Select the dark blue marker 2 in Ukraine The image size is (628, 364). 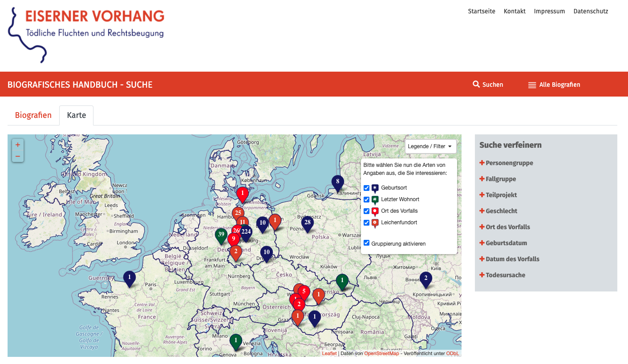pyautogui.click(x=425, y=279)
